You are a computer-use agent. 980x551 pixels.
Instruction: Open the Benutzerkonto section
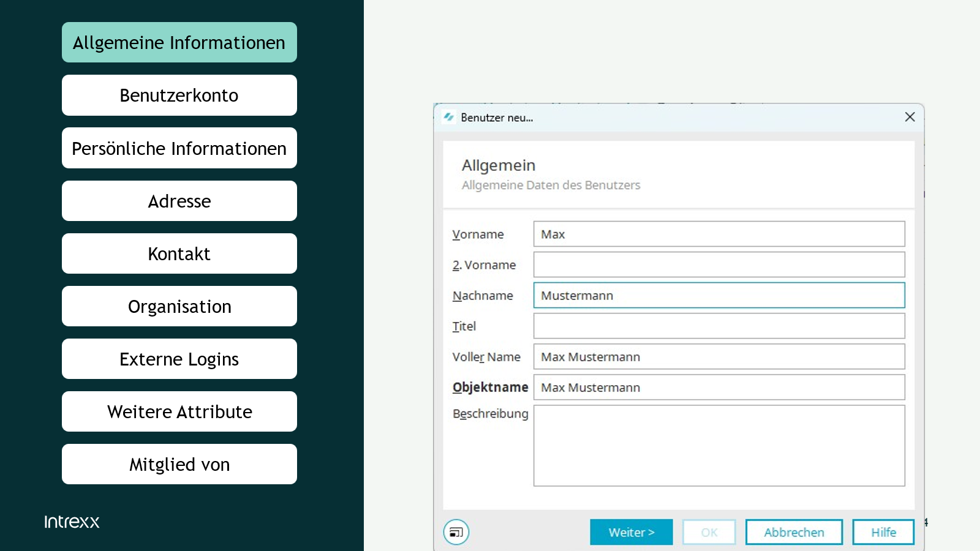coord(179,96)
